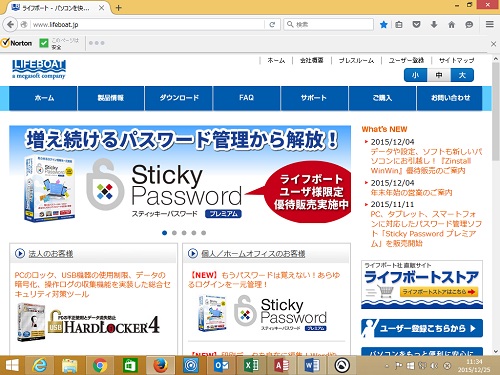Select small font size button 小
The width and height of the screenshot is (500, 375).
coord(415,75)
